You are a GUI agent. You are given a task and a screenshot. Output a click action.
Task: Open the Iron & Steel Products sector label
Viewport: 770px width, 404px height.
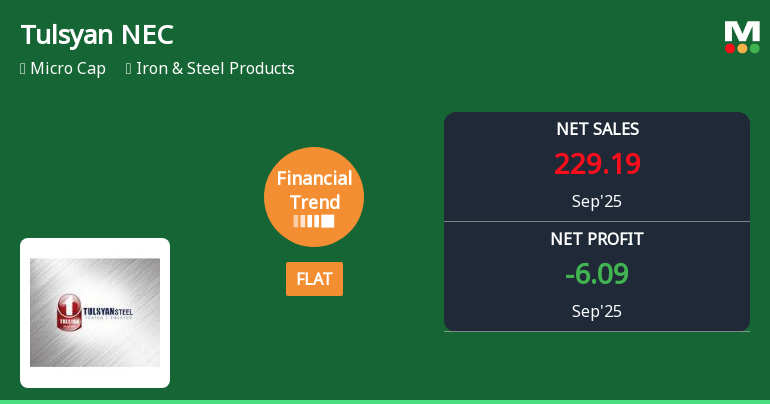coord(218,69)
